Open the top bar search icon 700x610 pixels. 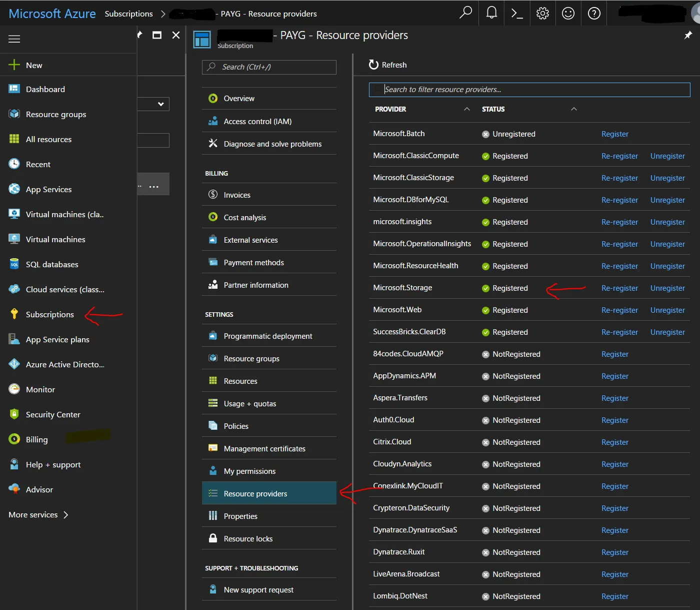465,13
